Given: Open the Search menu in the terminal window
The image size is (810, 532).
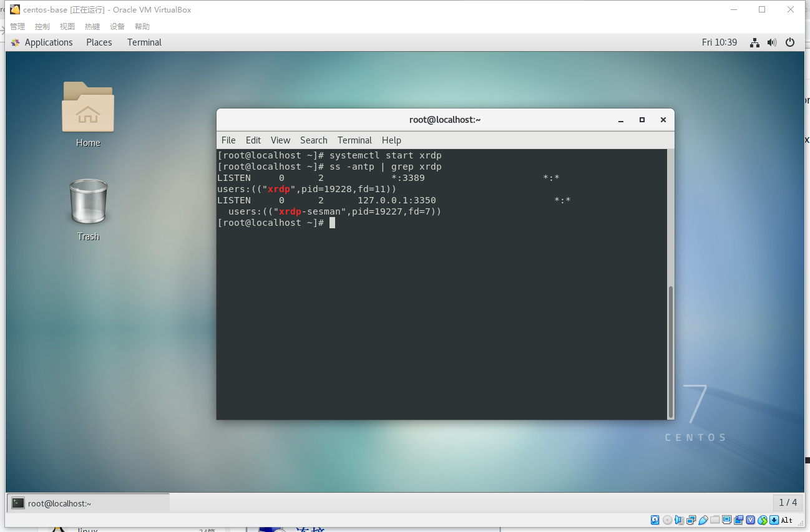Looking at the screenshot, I should [313, 140].
